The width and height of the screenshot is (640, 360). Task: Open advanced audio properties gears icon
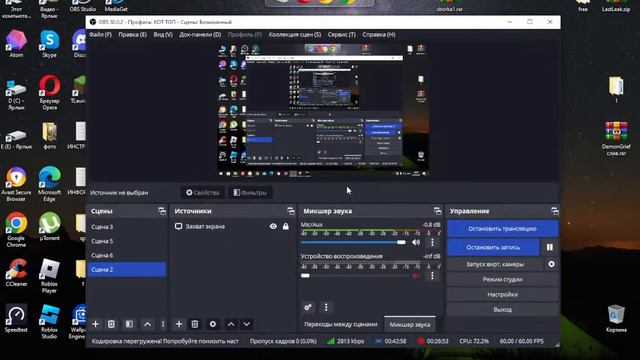pos(308,307)
